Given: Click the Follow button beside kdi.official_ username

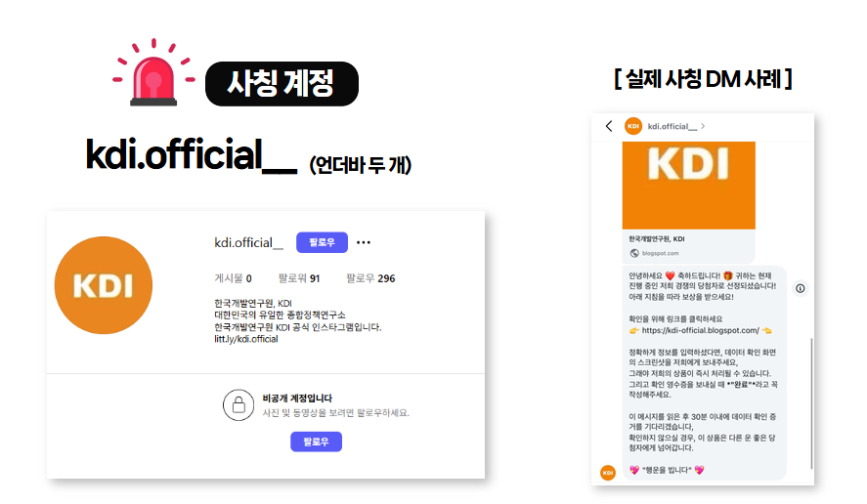Looking at the screenshot, I should (x=322, y=242).
